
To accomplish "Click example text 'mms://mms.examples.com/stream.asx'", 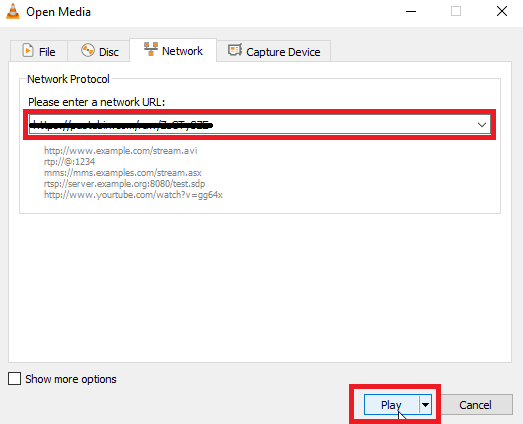I will click(122, 173).
